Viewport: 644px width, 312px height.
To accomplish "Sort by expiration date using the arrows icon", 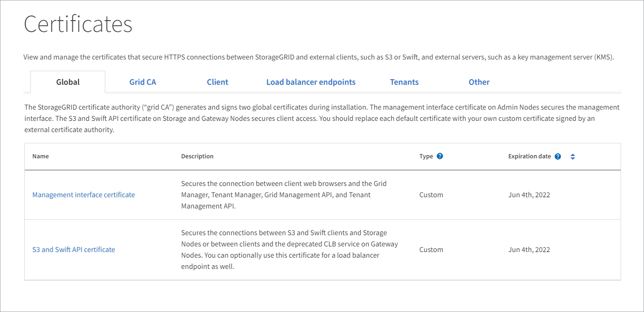I will point(572,156).
